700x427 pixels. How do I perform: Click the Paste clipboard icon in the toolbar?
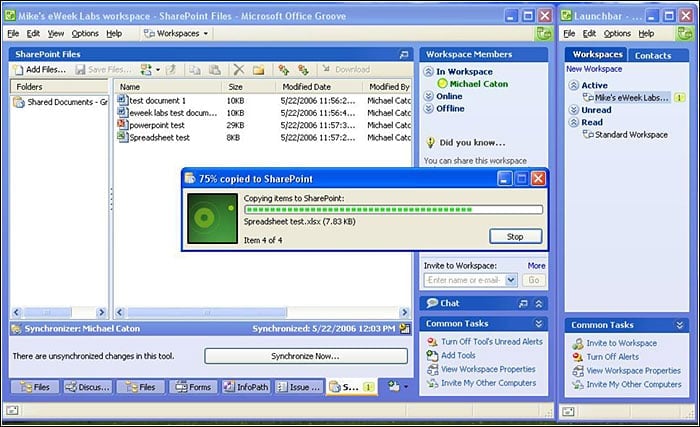[215, 70]
